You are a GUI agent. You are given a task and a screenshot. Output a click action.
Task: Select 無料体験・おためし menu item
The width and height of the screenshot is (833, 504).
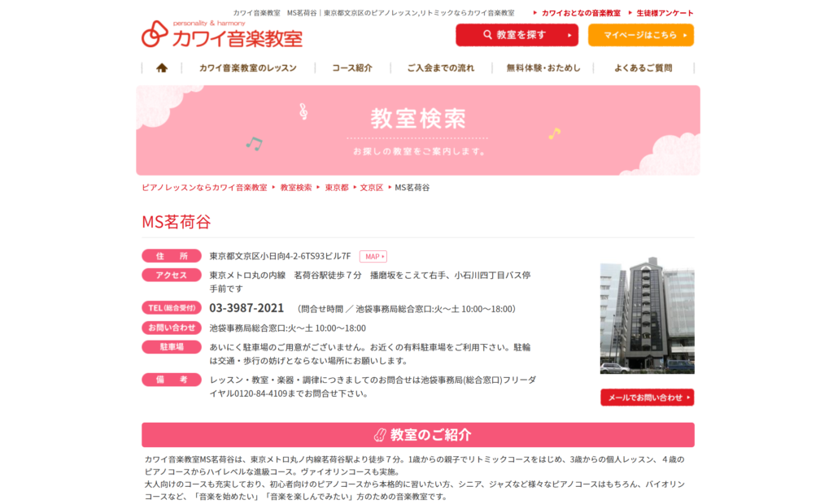(x=543, y=68)
